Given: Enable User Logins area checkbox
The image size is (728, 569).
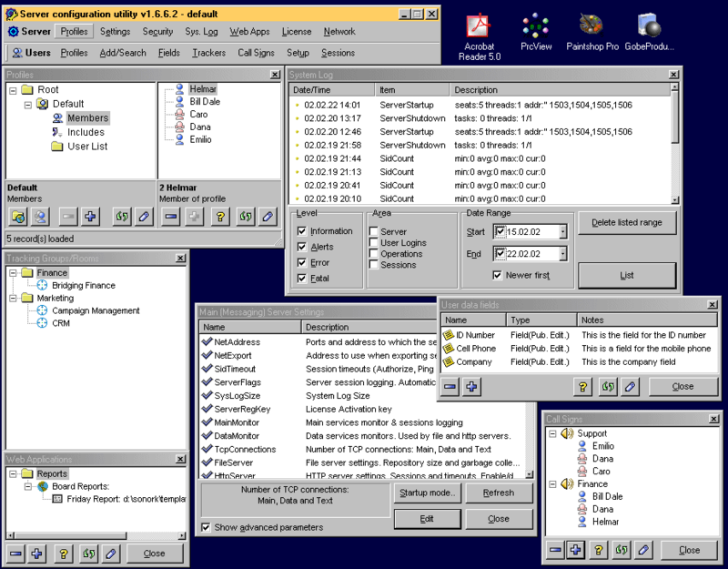Looking at the screenshot, I should pyautogui.click(x=373, y=242).
